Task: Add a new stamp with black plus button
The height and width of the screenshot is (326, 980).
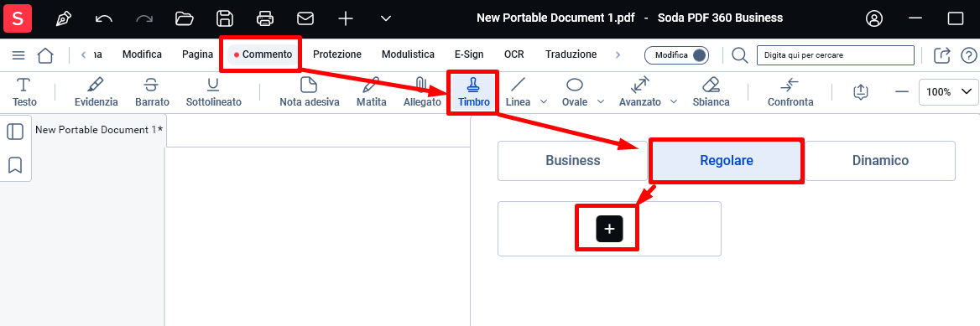Action: tap(610, 229)
